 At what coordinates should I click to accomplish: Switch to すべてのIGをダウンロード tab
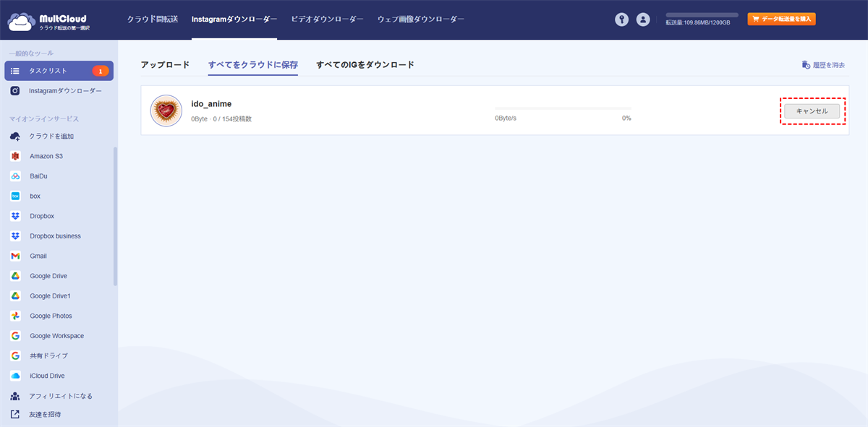pyautogui.click(x=365, y=65)
